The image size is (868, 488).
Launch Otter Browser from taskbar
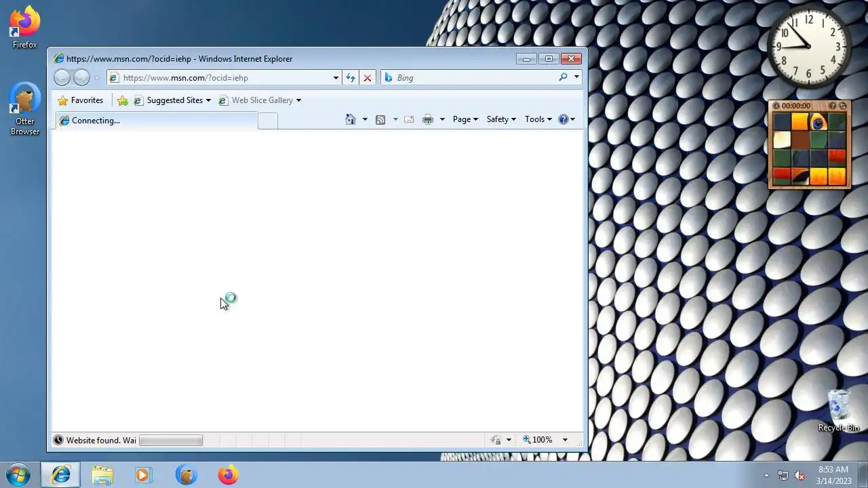coord(186,475)
